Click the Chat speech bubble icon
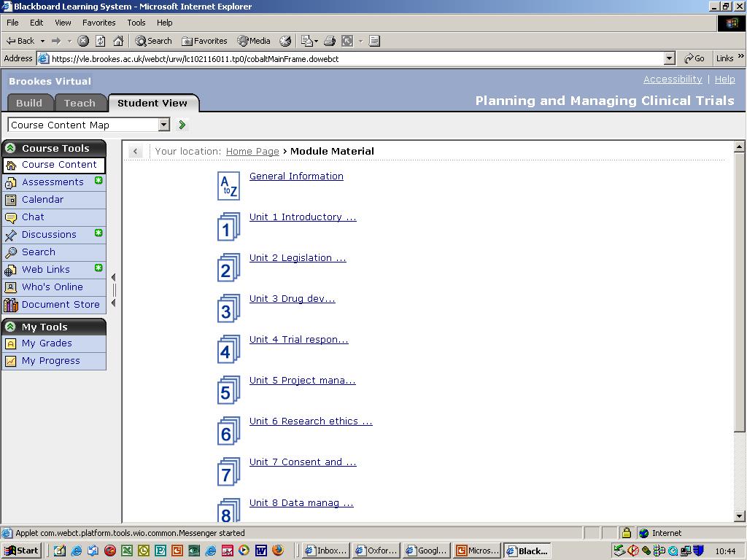 pos(10,217)
